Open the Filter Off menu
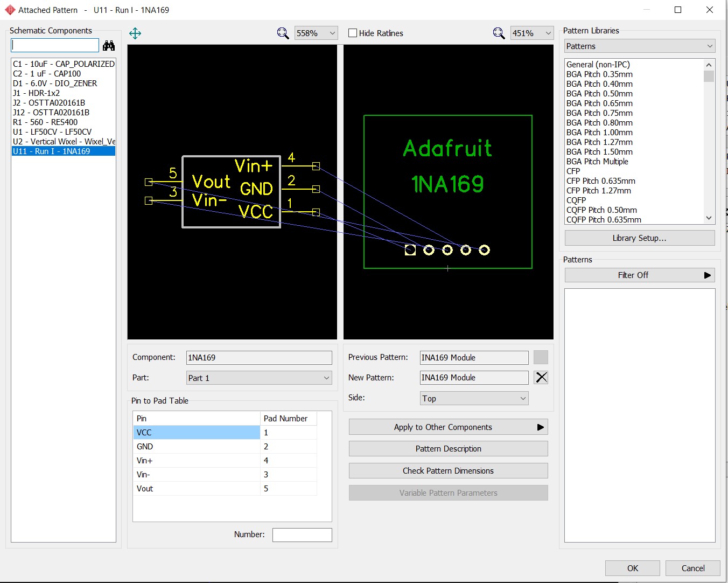728x583 pixels. tap(640, 275)
